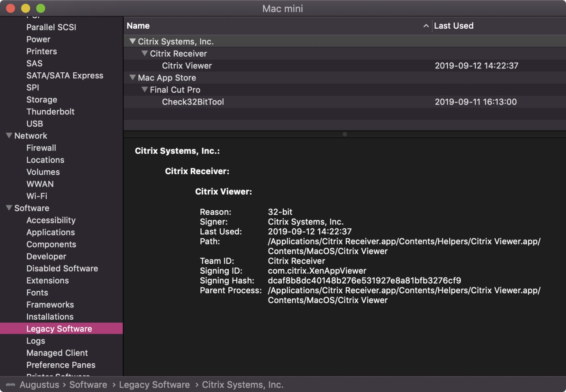Click the sort arrow in the Name column
Screen dimensions: 566x392
426,26
